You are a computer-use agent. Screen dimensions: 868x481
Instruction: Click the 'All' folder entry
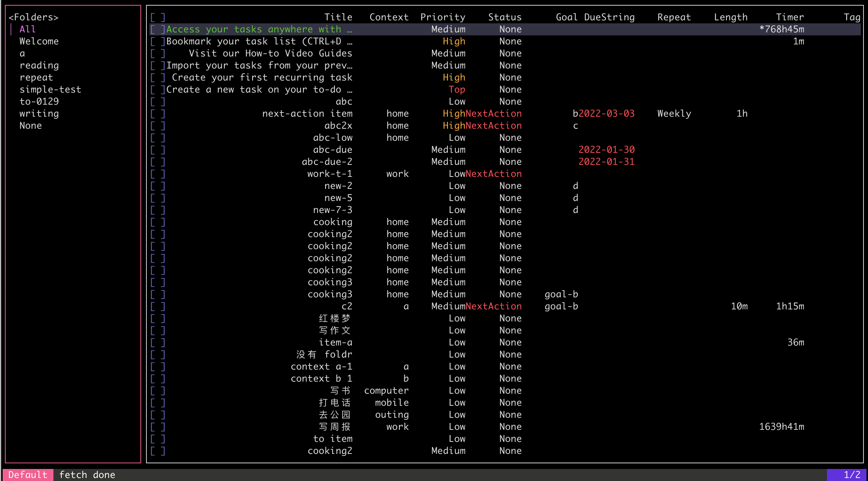[27, 29]
